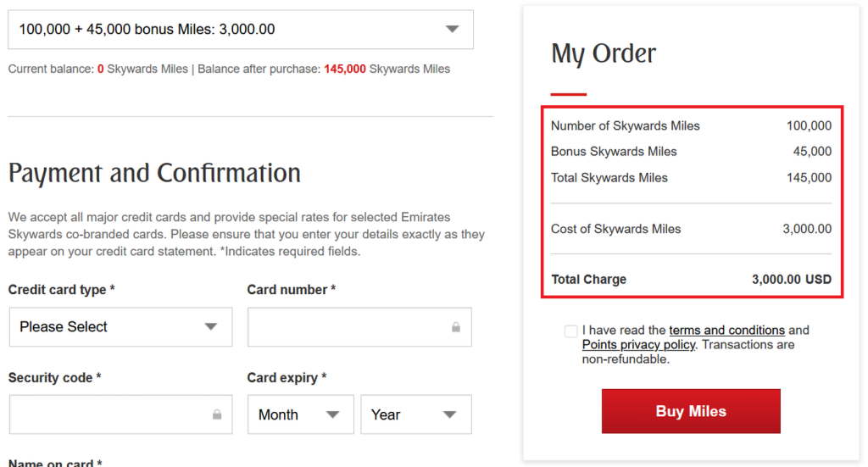The image size is (868, 467).
Task: Click the Payment and Confirmation heading
Action: (154, 174)
